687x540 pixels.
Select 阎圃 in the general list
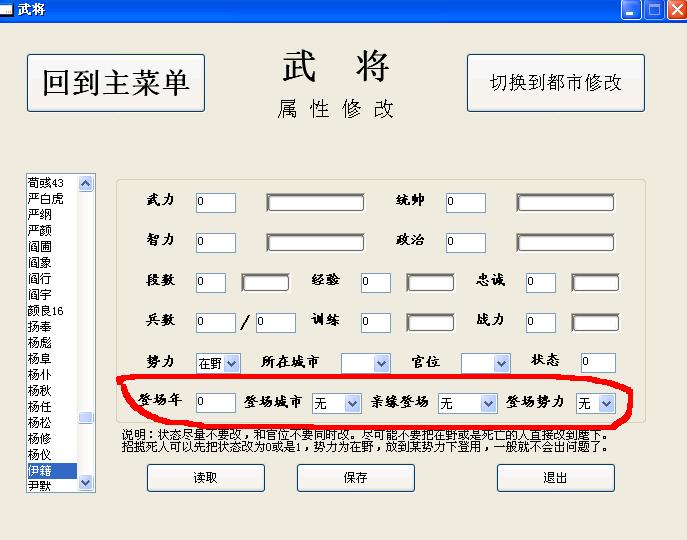coord(52,247)
